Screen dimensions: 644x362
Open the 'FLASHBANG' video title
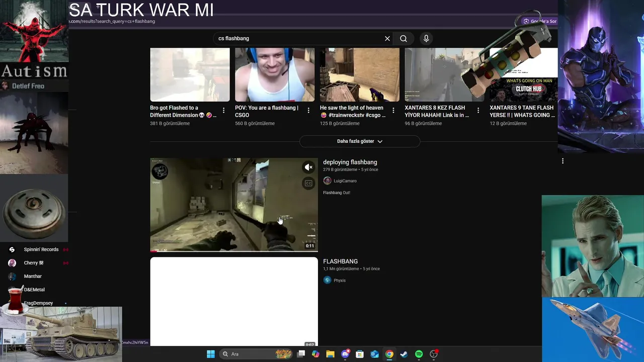(x=340, y=261)
